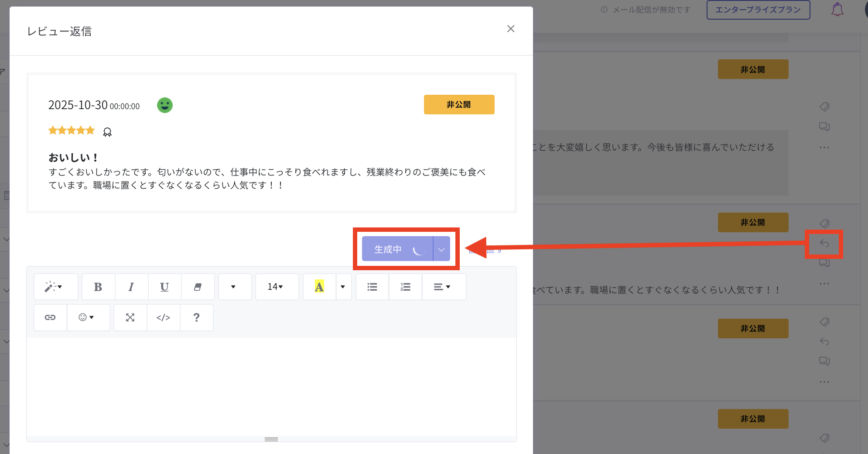
Task: Click the エンタープライズプラン button
Action: click(x=758, y=10)
